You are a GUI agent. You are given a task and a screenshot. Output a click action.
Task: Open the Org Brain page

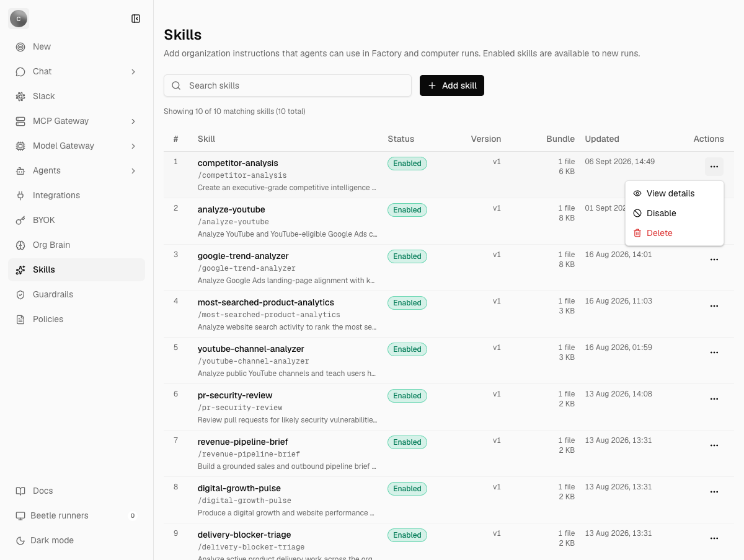(x=76, y=245)
